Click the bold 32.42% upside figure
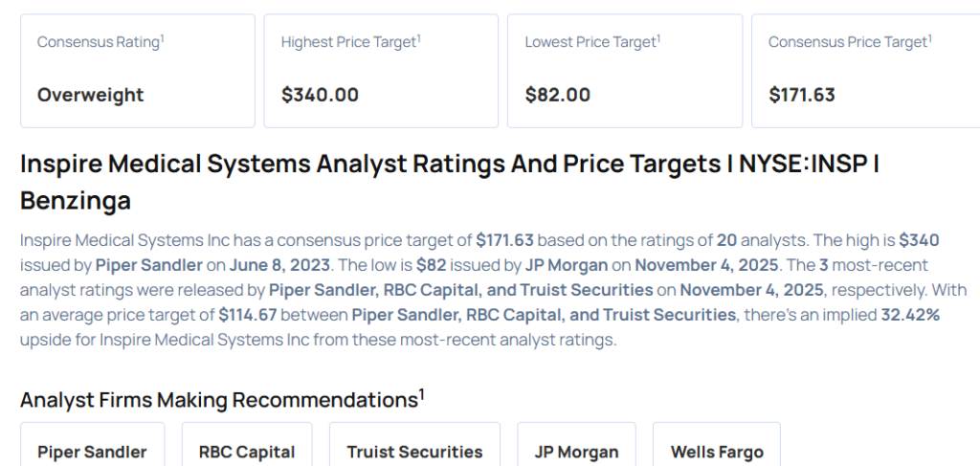980x466 pixels. 909,314
